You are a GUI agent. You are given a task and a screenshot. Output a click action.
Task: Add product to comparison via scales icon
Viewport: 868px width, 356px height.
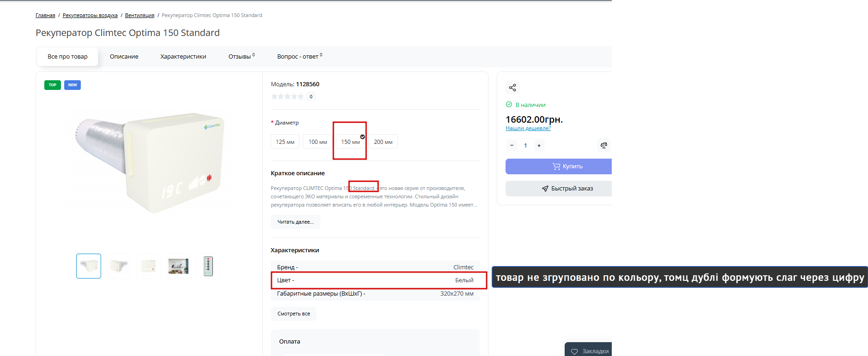603,145
